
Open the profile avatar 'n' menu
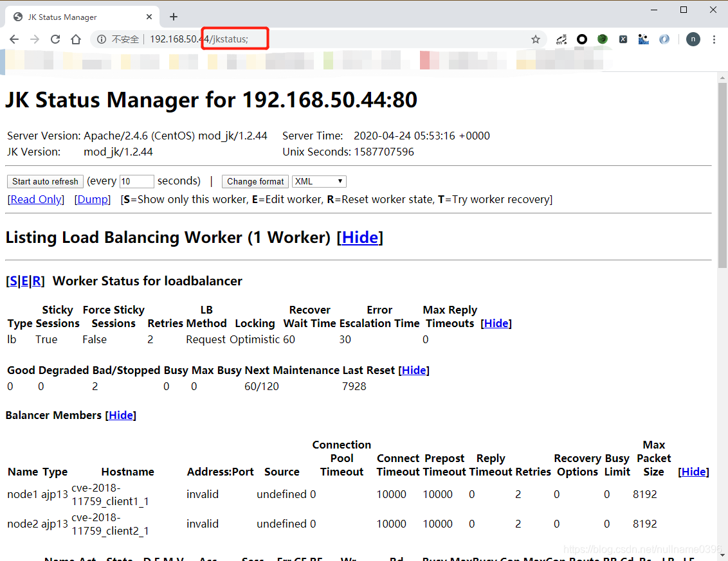[693, 39]
